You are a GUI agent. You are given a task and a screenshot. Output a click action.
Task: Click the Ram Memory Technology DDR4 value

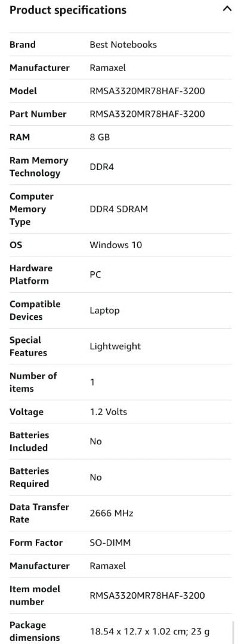pos(102,167)
